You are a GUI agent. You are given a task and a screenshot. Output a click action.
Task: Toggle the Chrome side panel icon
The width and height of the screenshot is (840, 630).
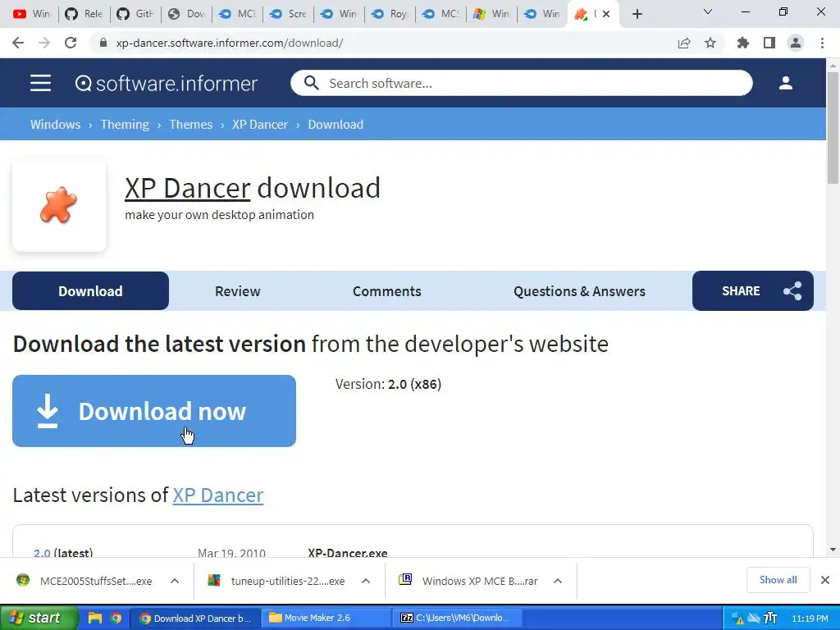coord(769,43)
